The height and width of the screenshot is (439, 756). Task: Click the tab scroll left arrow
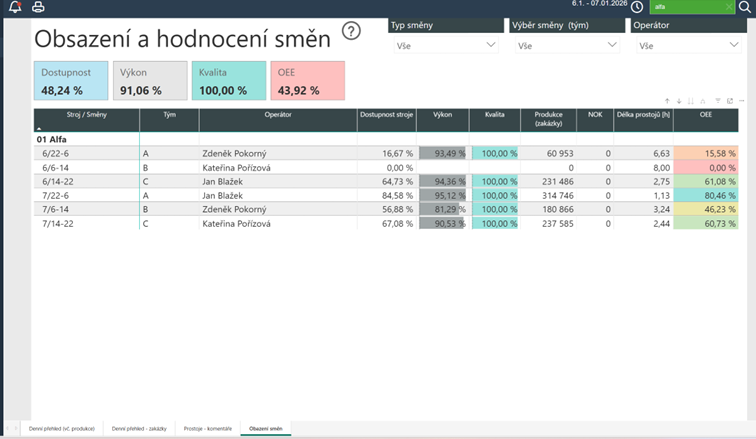pyautogui.click(x=7, y=428)
